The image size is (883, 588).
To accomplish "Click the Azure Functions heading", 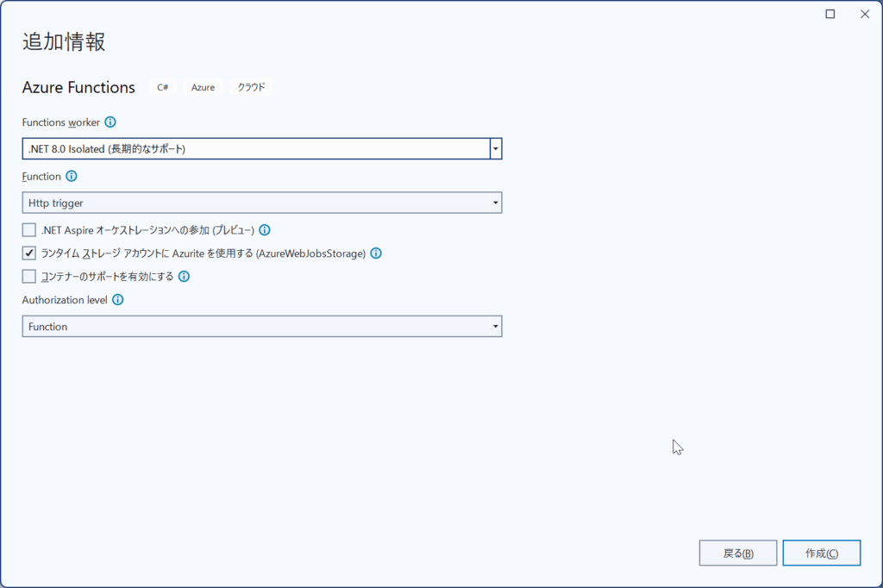I will tap(78, 87).
